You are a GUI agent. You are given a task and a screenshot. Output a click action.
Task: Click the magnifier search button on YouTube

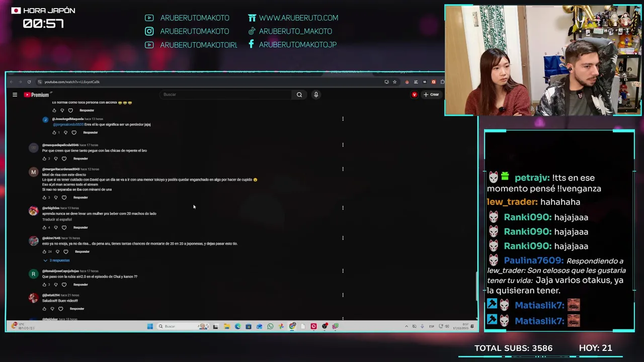click(x=299, y=95)
